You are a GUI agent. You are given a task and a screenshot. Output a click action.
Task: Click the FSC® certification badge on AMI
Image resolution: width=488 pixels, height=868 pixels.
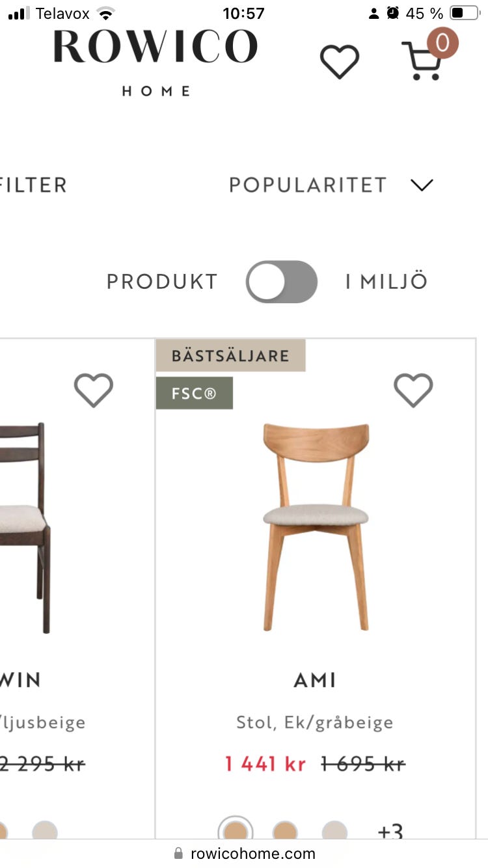[194, 393]
